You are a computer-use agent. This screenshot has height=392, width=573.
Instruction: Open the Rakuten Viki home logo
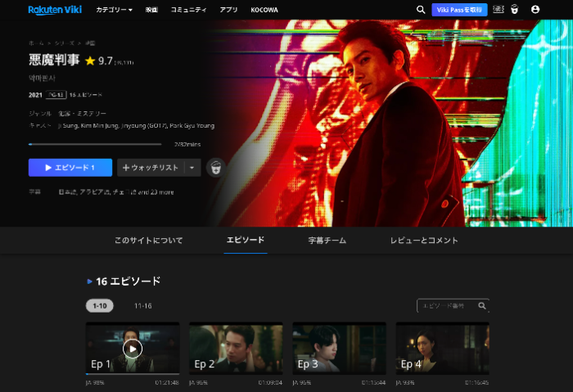[x=55, y=10]
